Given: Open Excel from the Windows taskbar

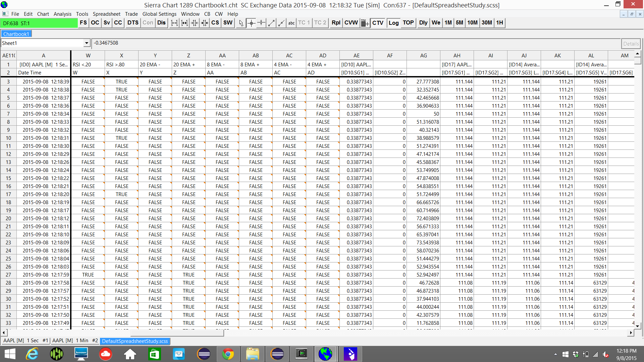Looking at the screenshot, I should (154, 354).
